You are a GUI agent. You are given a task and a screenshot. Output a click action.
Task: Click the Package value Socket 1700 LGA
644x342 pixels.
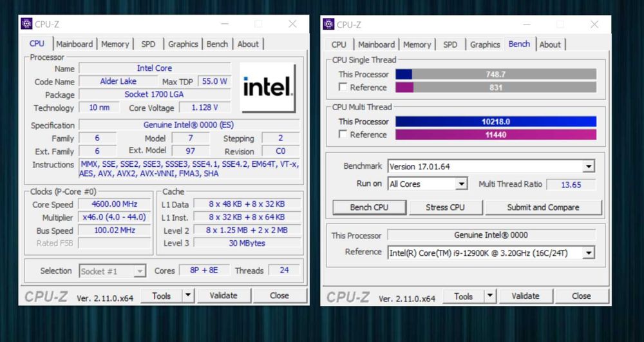click(x=155, y=95)
